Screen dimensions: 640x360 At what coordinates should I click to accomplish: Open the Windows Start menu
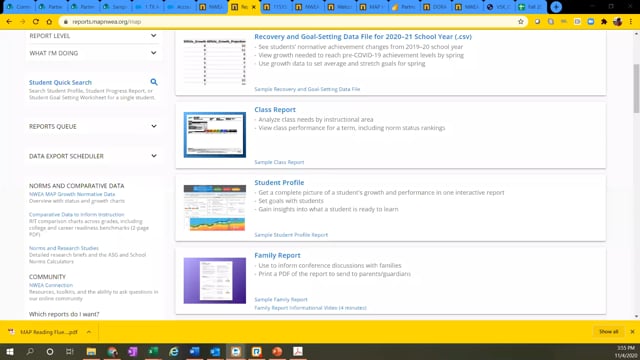click(x=10, y=351)
